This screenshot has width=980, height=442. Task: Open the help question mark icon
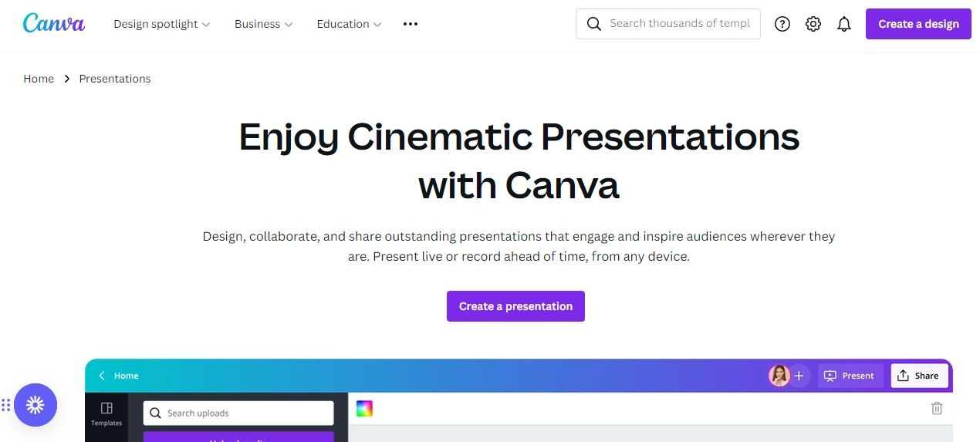pos(782,24)
